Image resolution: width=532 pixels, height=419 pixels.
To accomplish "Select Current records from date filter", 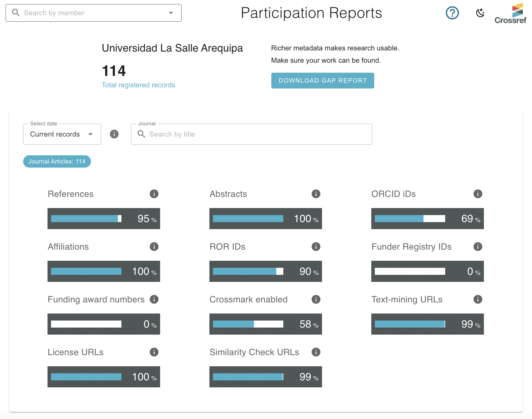I will pos(55,134).
